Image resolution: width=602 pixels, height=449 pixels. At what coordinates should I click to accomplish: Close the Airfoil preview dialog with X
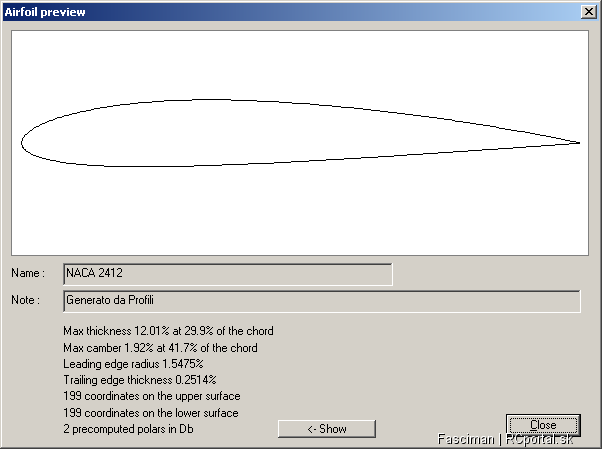(x=589, y=12)
